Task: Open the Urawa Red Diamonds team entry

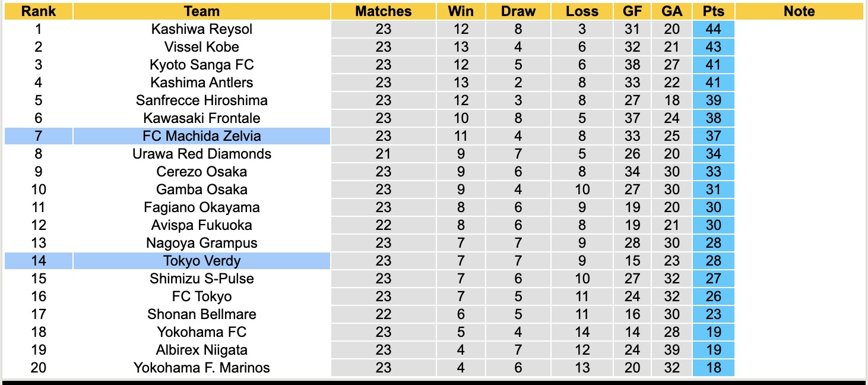Action: (202, 154)
